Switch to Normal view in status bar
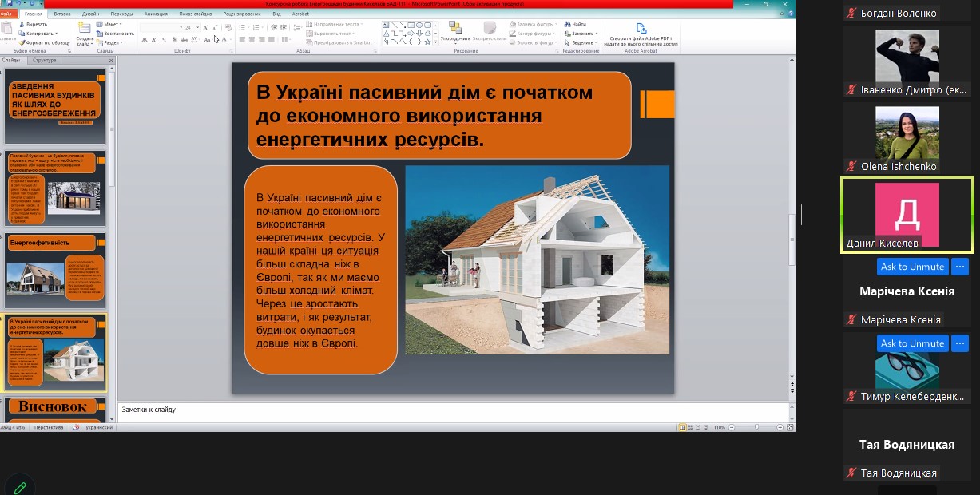 (683, 427)
